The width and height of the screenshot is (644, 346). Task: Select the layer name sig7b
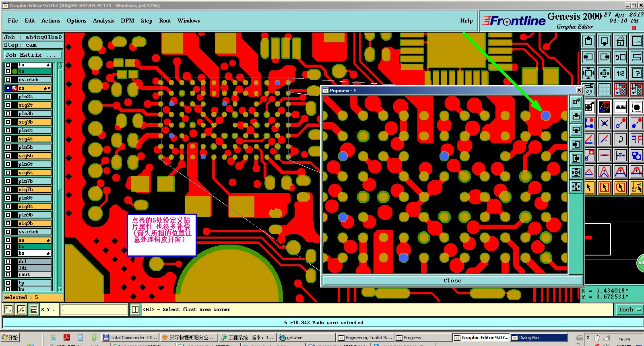click(25, 189)
